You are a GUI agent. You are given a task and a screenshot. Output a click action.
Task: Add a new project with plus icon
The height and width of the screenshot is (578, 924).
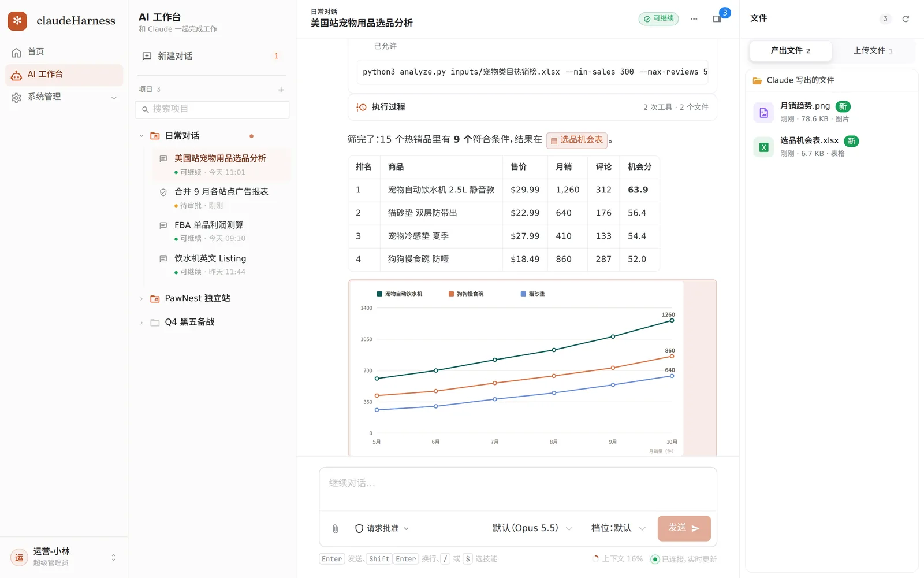281,90
